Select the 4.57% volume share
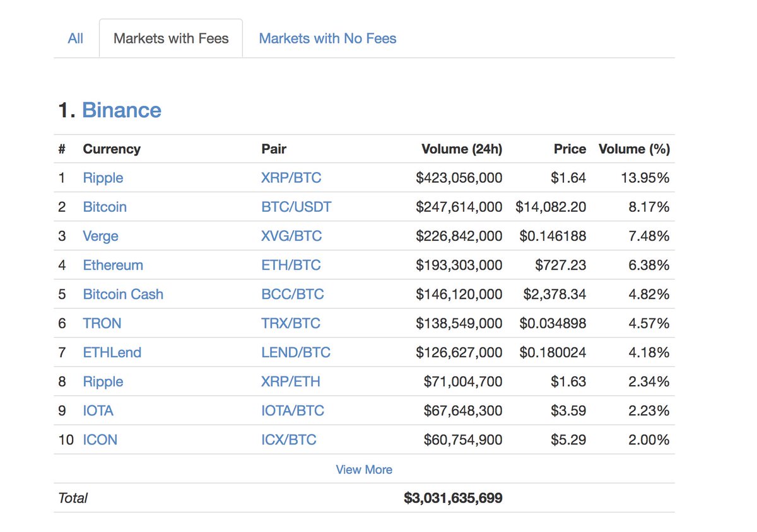This screenshot has width=757, height=532. coord(648,323)
